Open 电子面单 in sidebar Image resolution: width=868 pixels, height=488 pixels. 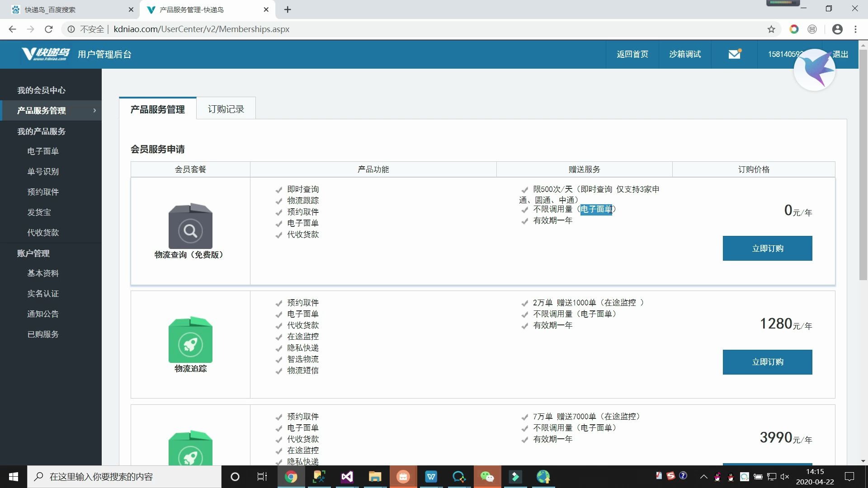coord(43,151)
